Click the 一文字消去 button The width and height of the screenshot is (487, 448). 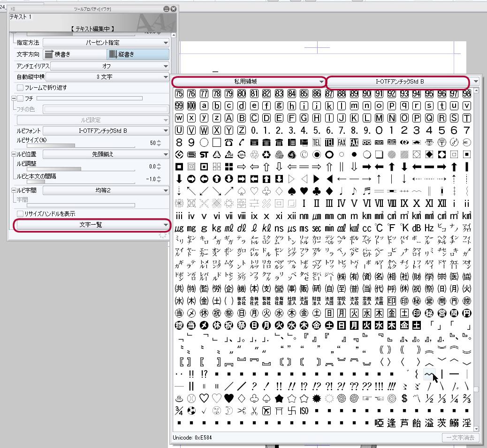pos(460,437)
